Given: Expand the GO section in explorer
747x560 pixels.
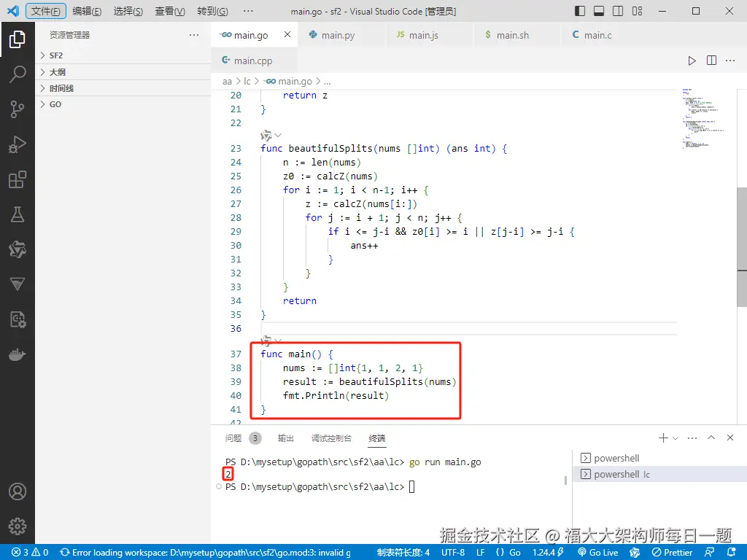Looking at the screenshot, I should coord(123,104).
